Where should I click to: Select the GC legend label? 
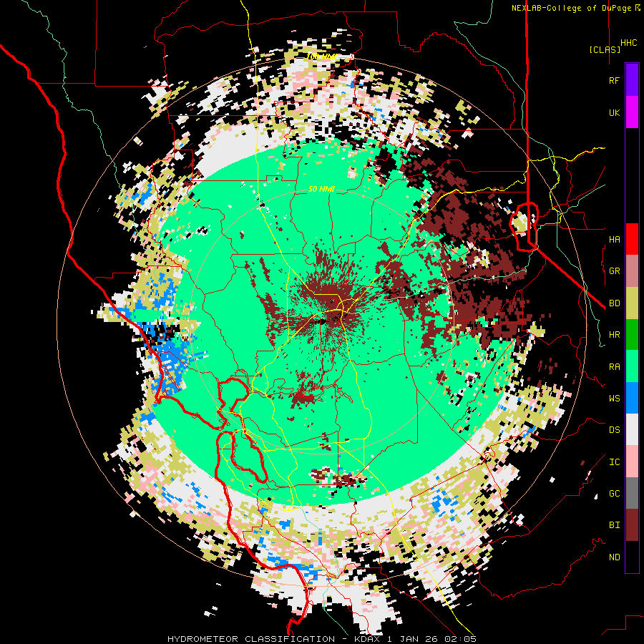point(614,494)
